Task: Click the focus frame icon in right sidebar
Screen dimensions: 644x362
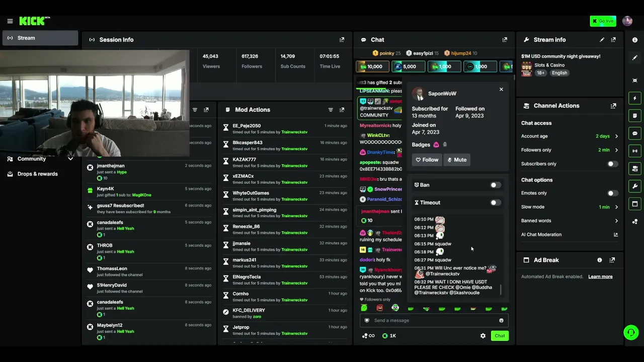Action: [x=635, y=80]
